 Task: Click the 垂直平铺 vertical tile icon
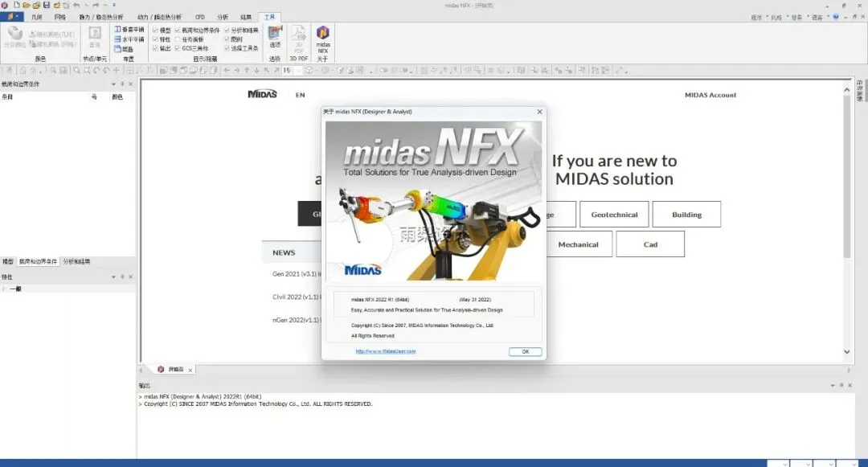(117, 29)
